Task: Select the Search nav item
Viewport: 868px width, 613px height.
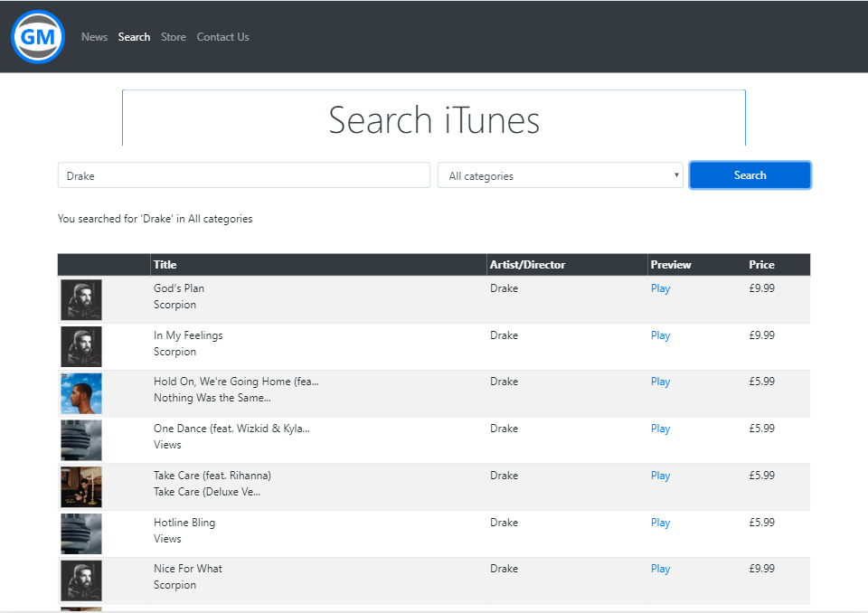Action: [x=134, y=37]
